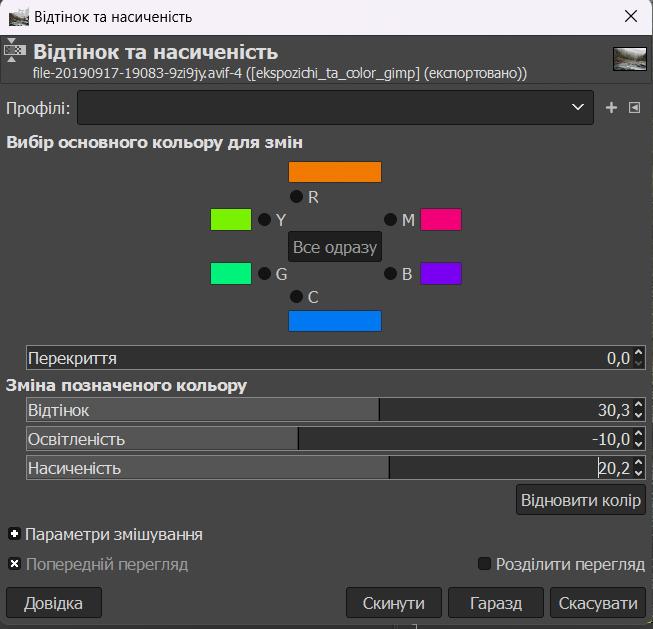Toggle the Попередній перегляд checkbox
This screenshot has width=653, height=629.
click(14, 564)
